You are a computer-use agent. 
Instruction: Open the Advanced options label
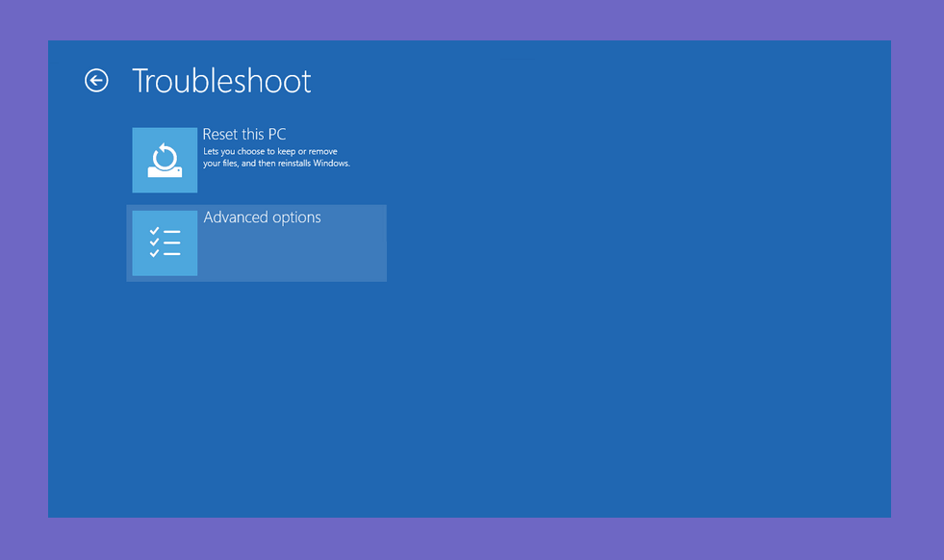262,217
